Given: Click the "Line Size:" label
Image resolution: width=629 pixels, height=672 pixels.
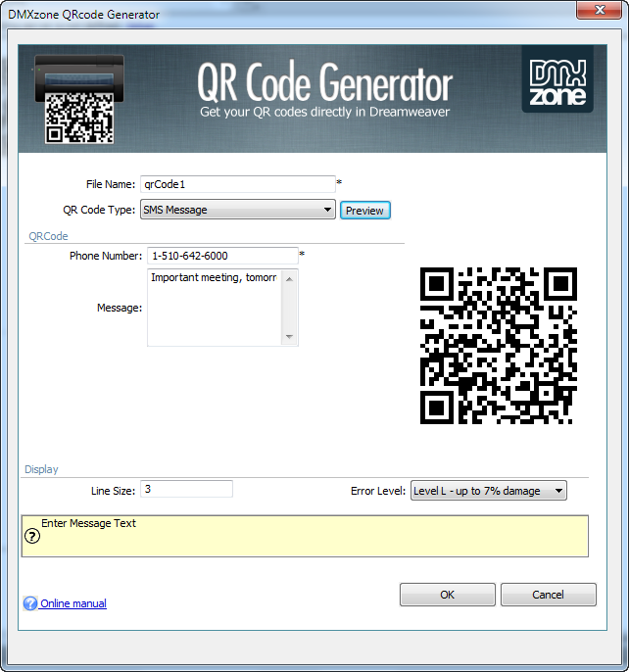Looking at the screenshot, I should (x=114, y=491).
